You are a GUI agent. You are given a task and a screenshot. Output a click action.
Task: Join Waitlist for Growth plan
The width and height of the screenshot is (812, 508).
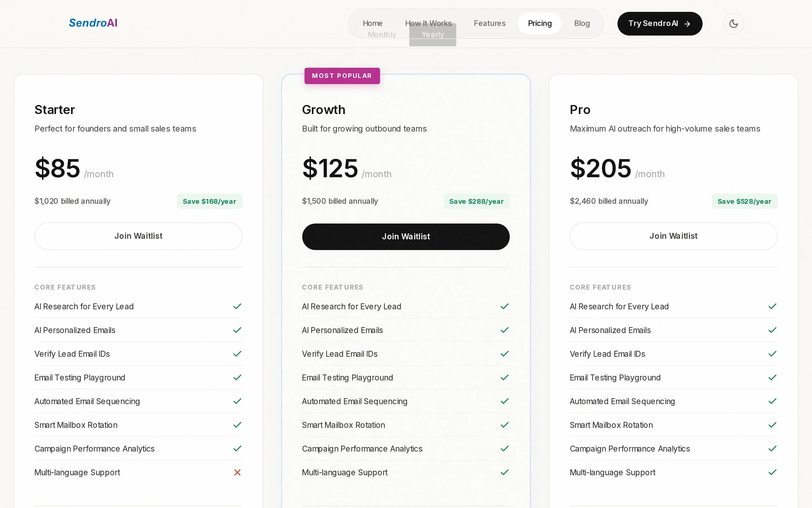click(x=406, y=237)
